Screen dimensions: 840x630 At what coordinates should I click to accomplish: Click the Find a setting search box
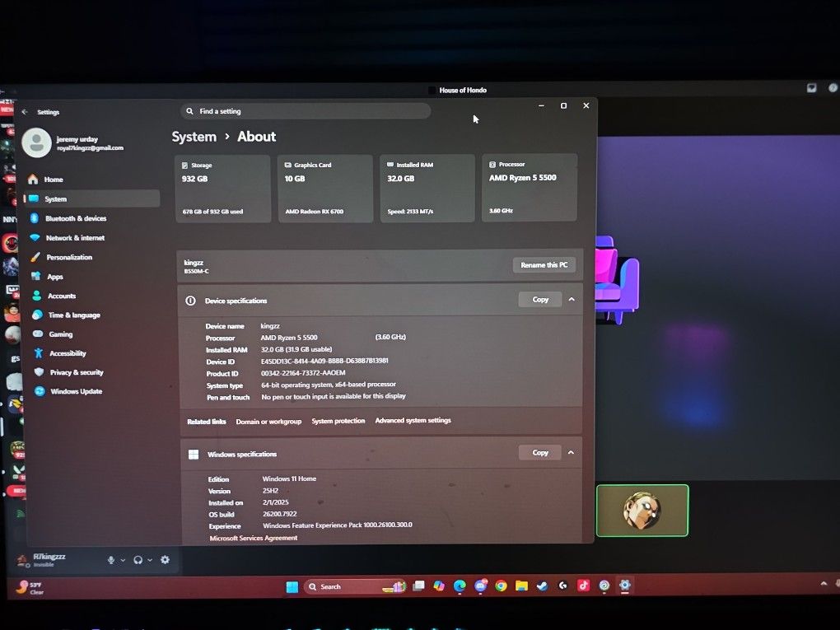click(305, 111)
